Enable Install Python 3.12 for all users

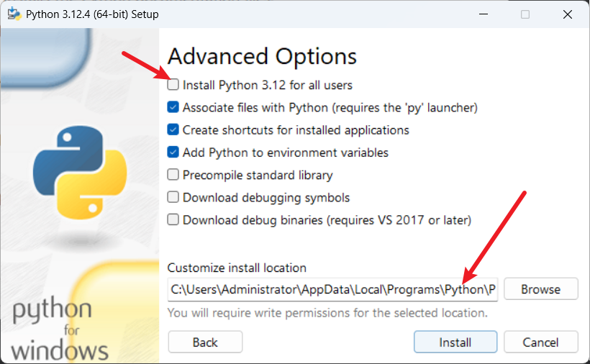click(173, 85)
